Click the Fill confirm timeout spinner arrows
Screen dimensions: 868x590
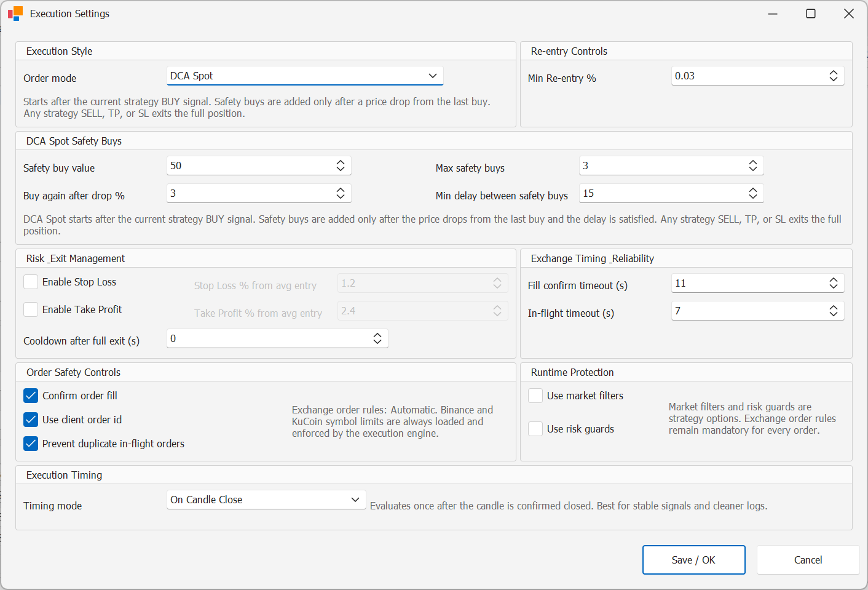834,283
